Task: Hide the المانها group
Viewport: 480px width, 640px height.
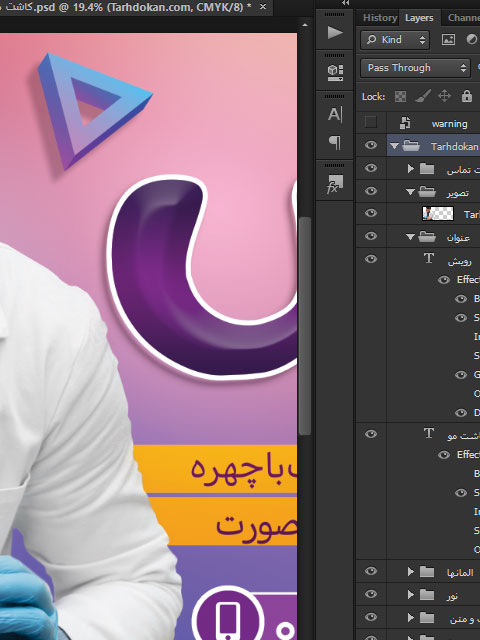Action: [371, 571]
